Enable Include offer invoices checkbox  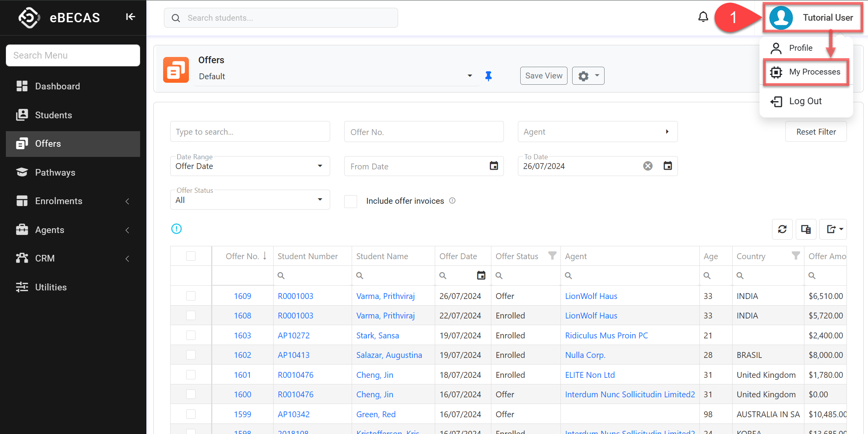(350, 201)
